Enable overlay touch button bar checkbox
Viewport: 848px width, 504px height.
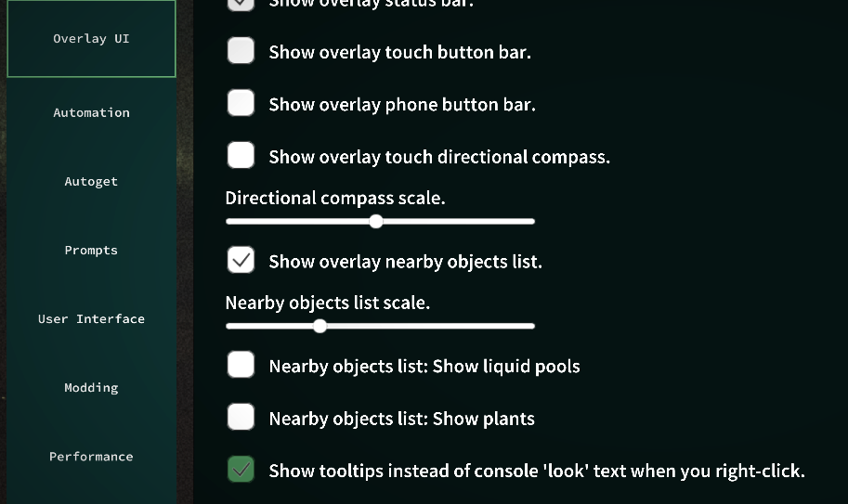click(241, 51)
